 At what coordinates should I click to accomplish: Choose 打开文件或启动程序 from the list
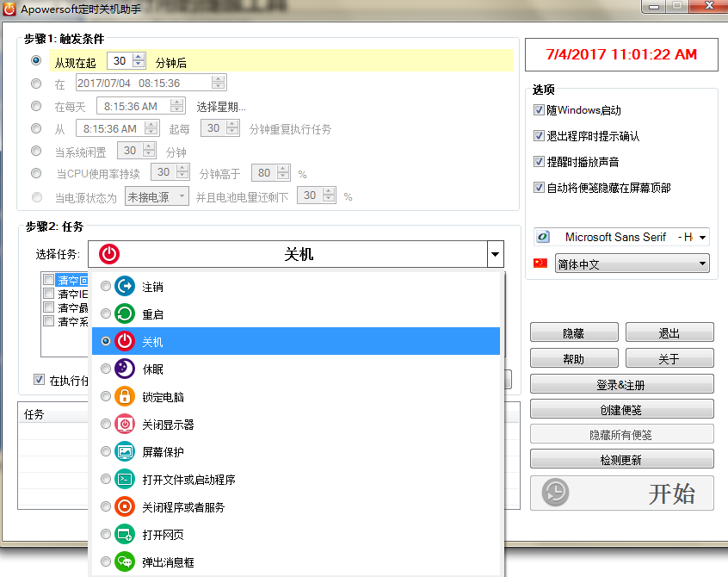[296, 479]
